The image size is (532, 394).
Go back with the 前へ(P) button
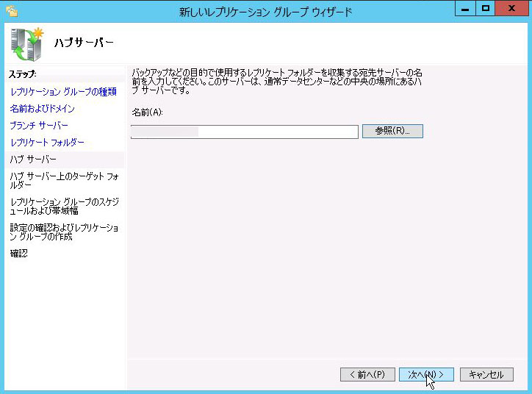click(x=367, y=375)
